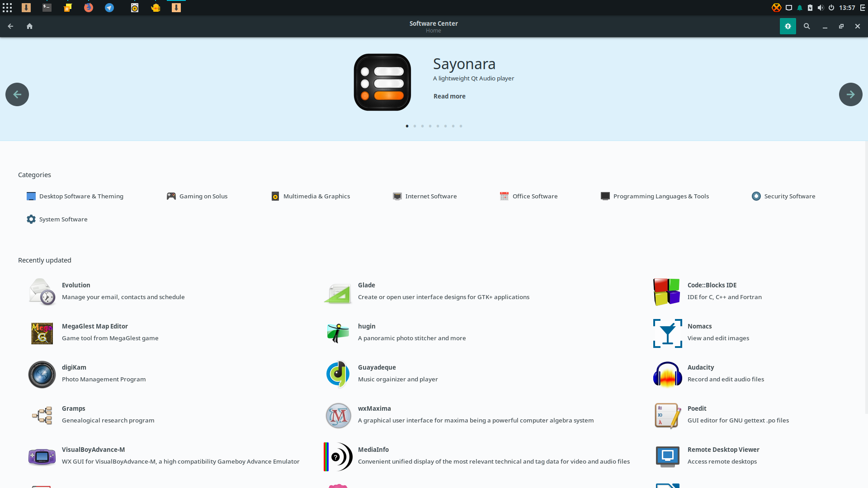The image size is (868, 488).
Task: Open Office Software category
Action: tap(529, 196)
